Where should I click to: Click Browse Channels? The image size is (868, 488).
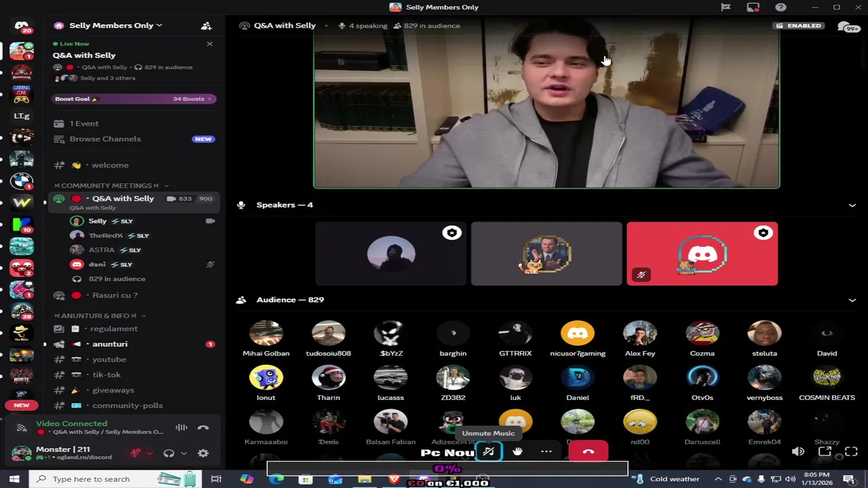(134, 139)
